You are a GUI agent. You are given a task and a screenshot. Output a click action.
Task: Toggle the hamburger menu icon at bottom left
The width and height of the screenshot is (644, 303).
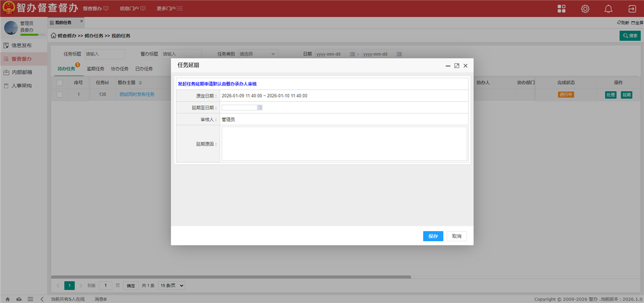[x=31, y=299]
